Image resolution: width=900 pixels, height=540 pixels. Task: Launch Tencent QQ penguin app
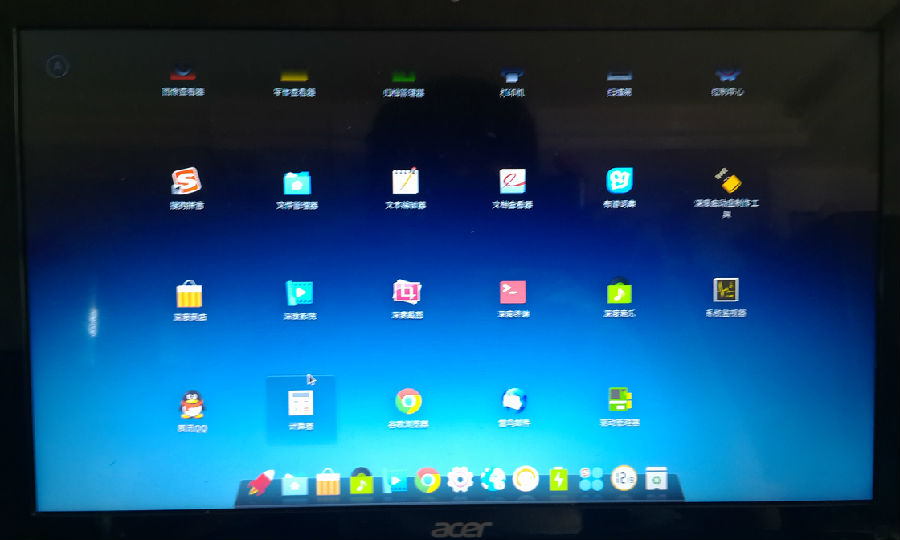pos(191,404)
